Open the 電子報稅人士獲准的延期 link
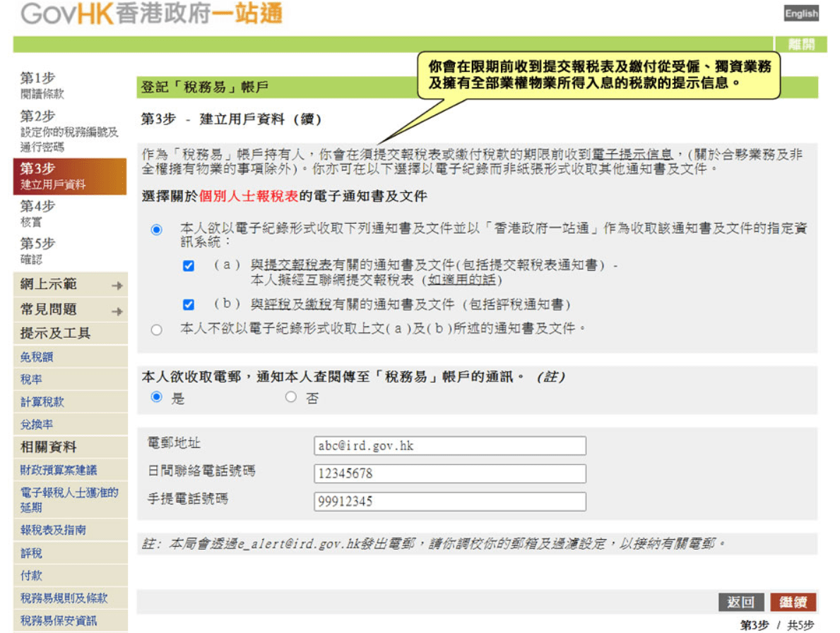This screenshot has width=840, height=633. pos(70,499)
